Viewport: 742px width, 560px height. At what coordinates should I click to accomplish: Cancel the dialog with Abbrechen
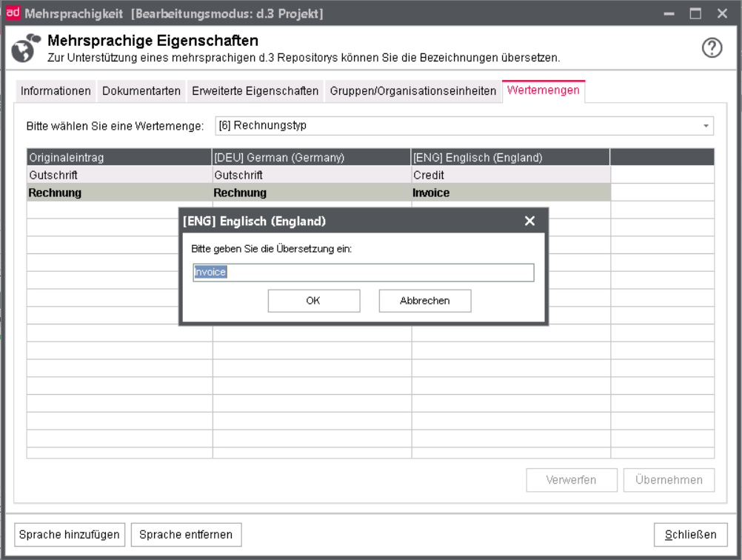pyautogui.click(x=425, y=301)
